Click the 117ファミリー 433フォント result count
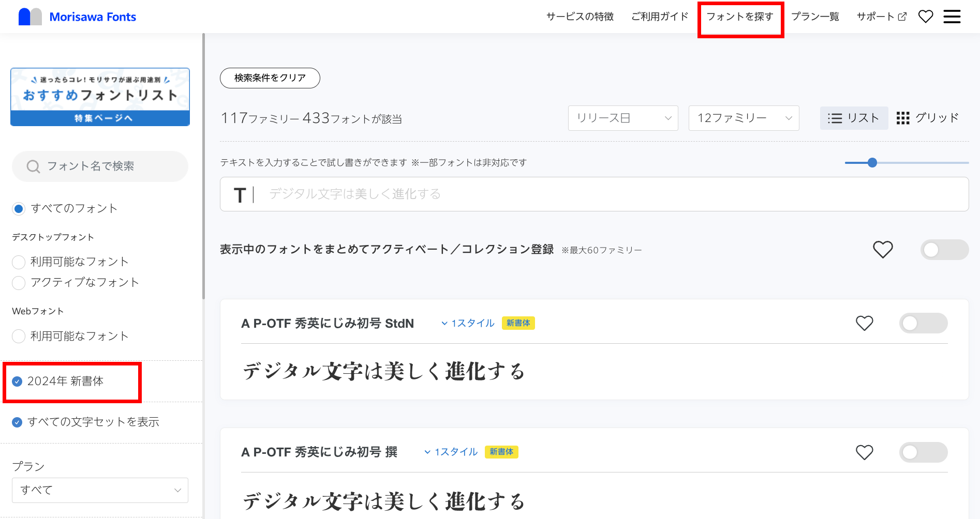The width and height of the screenshot is (980, 519). (x=311, y=118)
